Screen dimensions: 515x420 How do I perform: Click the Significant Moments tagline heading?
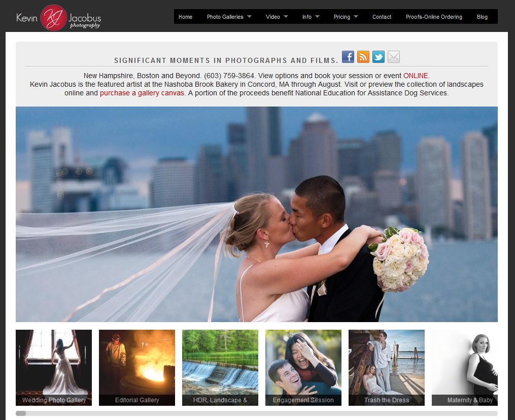click(x=226, y=60)
